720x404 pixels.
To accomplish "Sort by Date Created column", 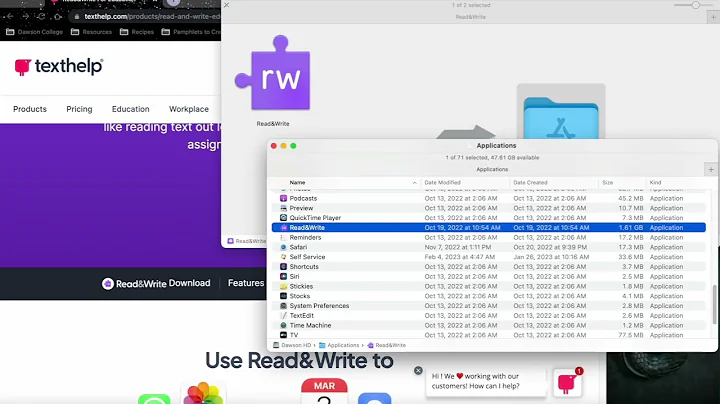I will 554,183.
